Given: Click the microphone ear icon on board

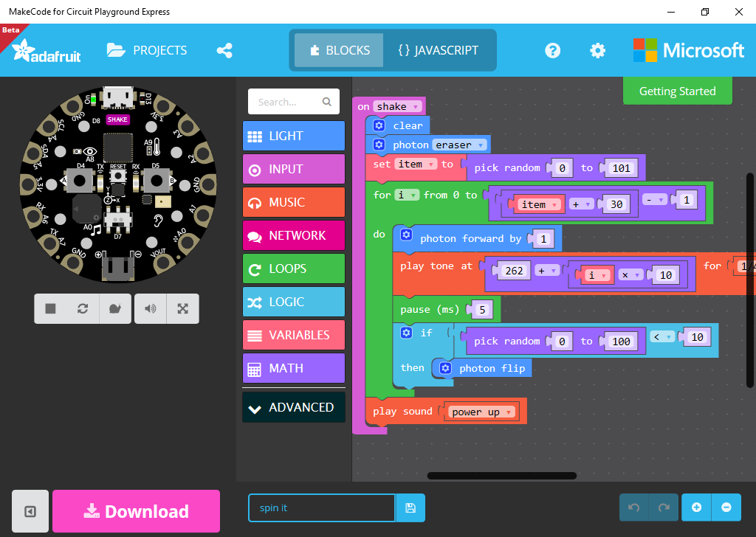Looking at the screenshot, I should point(159,220).
